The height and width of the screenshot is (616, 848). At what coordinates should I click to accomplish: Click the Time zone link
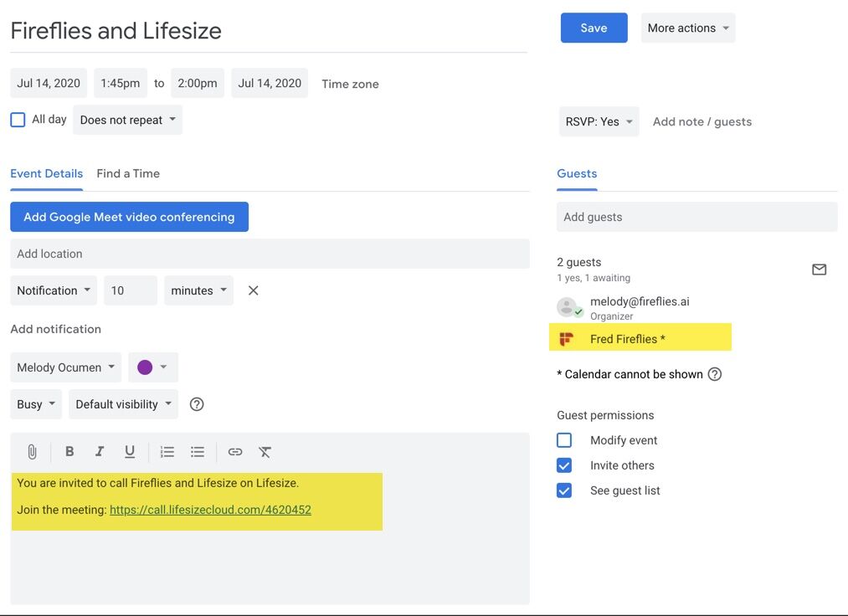point(350,84)
